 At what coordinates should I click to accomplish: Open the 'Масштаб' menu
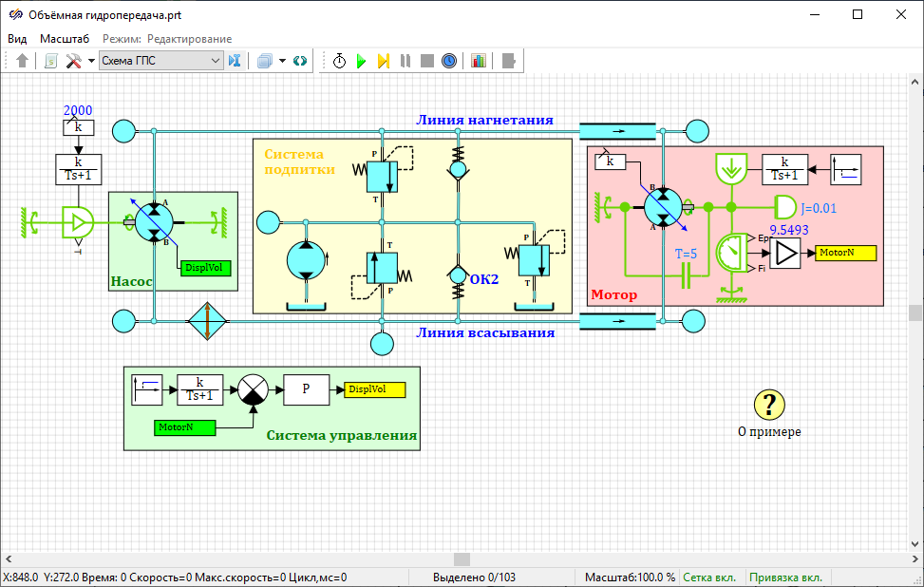tap(65, 39)
